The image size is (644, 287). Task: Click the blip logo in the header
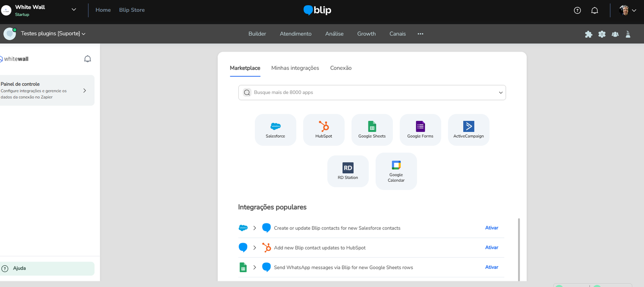pos(317,10)
